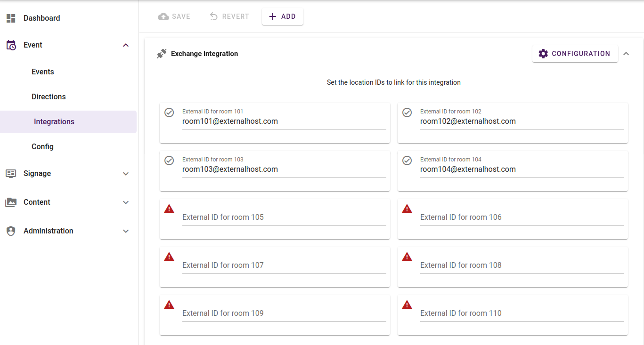This screenshot has height=345, width=644.
Task: Expand the Signage menu section
Action: tap(126, 174)
